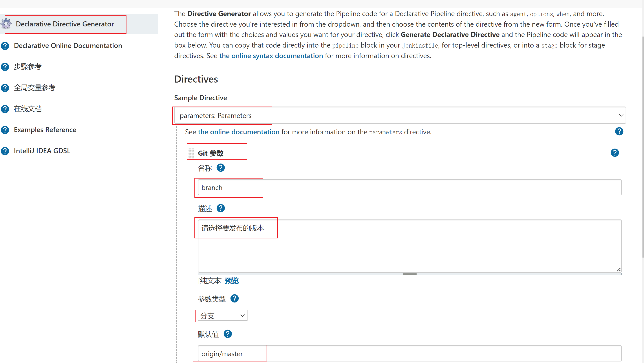Follow the online syntax documentation link
This screenshot has width=644, height=363.
coord(271,55)
